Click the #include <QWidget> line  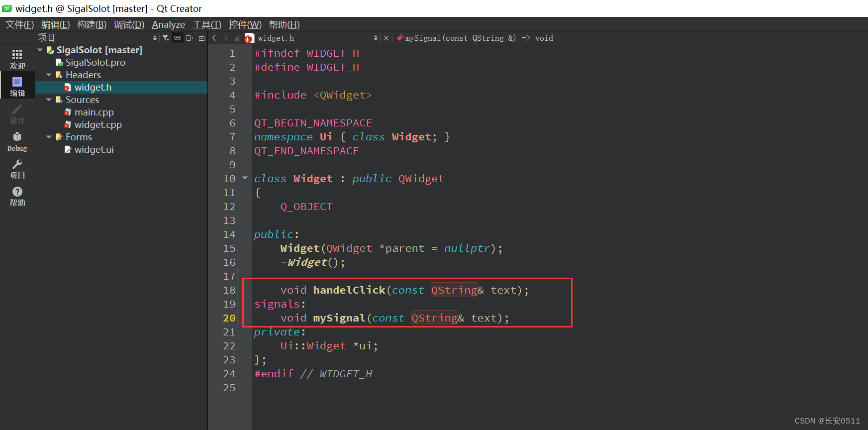[313, 95]
